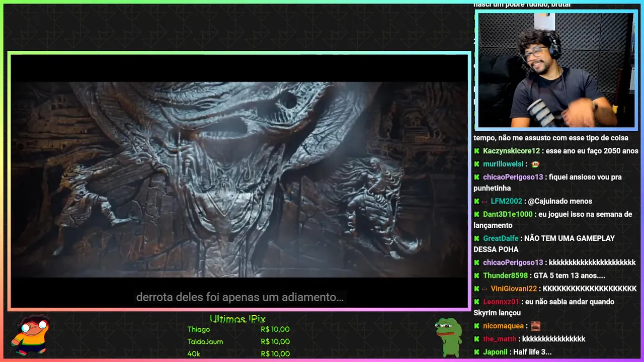The width and height of the screenshot is (644, 362).
Task: Click the Kick badge beside Kaczynskicore12
Action: click(476, 151)
